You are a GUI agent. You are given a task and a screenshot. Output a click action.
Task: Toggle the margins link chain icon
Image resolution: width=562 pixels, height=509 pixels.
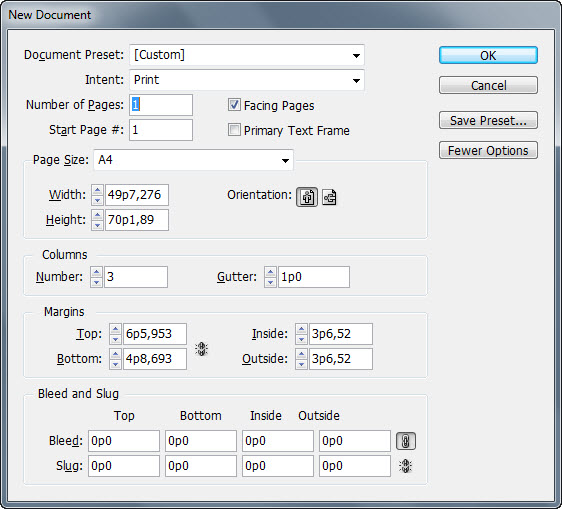pos(201,349)
